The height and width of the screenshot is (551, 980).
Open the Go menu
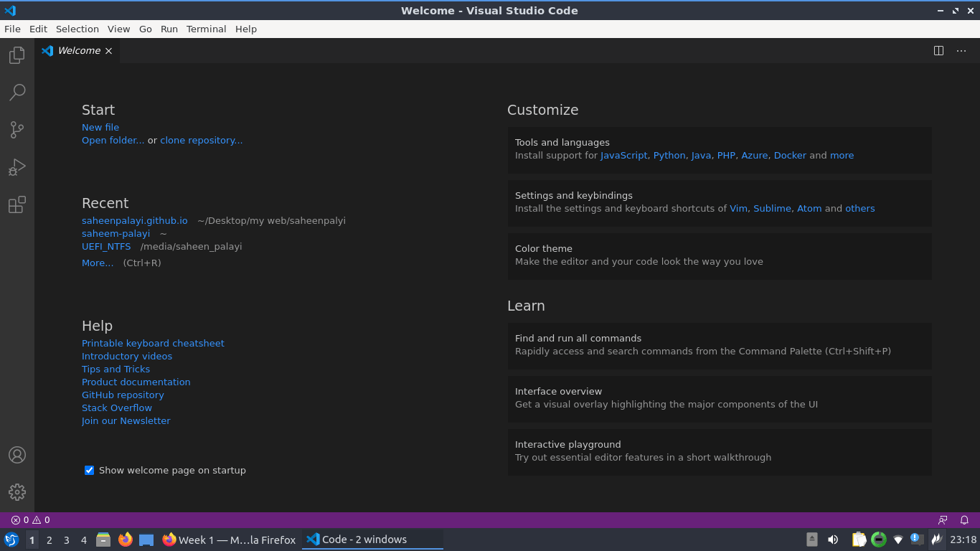pos(146,29)
